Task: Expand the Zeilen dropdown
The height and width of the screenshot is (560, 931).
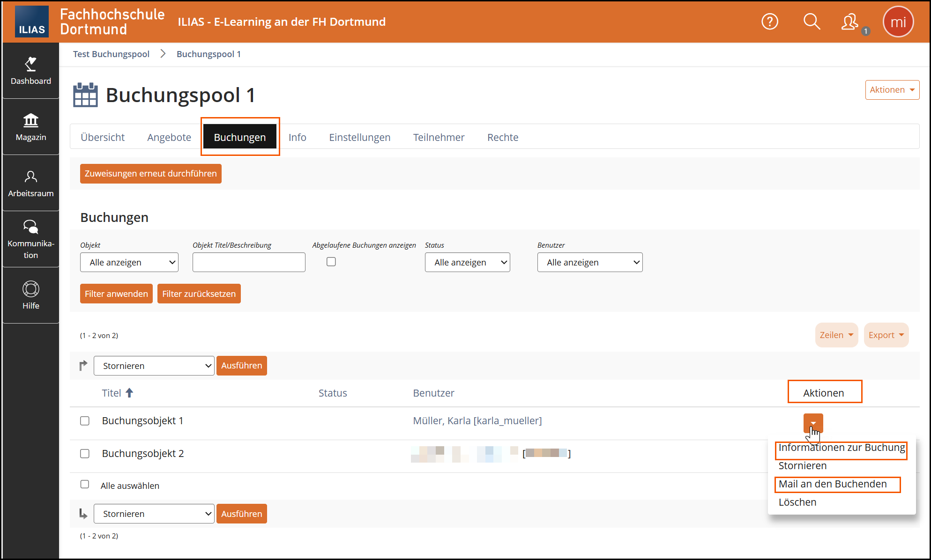Action: coord(836,335)
